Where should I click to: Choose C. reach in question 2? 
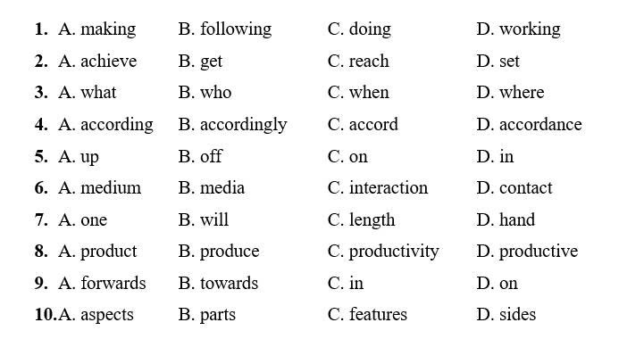click(358, 62)
